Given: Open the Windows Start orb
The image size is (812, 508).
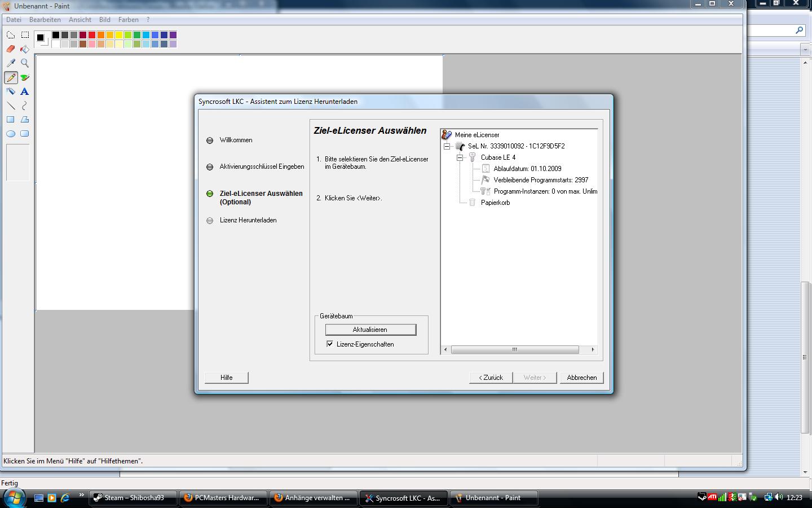Looking at the screenshot, I should pyautogui.click(x=14, y=497).
